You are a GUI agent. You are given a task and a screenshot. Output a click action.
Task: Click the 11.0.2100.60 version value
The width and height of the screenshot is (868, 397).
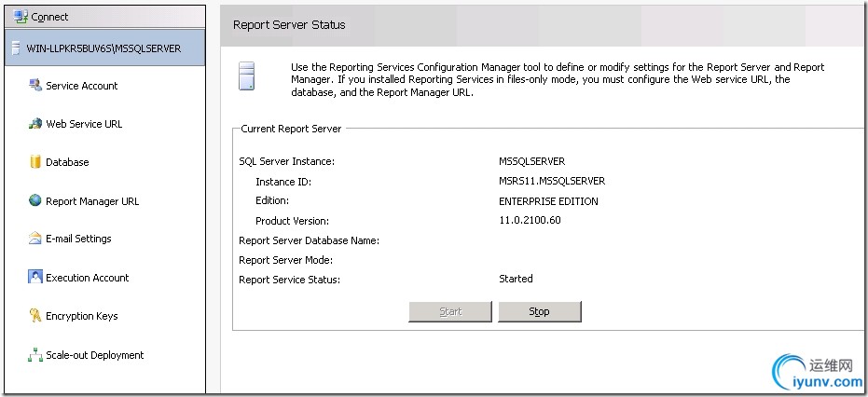coord(530,220)
